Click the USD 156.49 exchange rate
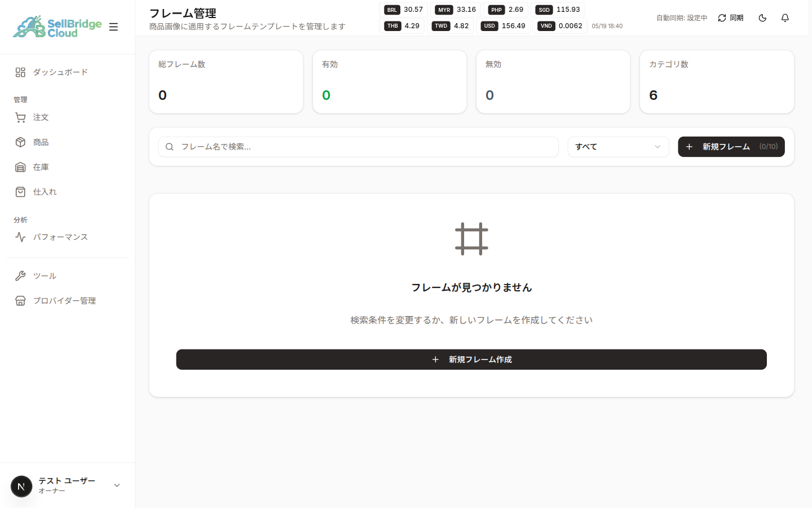 point(504,26)
